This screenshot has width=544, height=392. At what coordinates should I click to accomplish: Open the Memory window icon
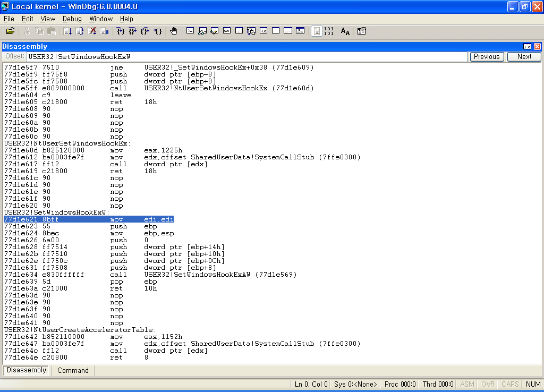click(239, 31)
